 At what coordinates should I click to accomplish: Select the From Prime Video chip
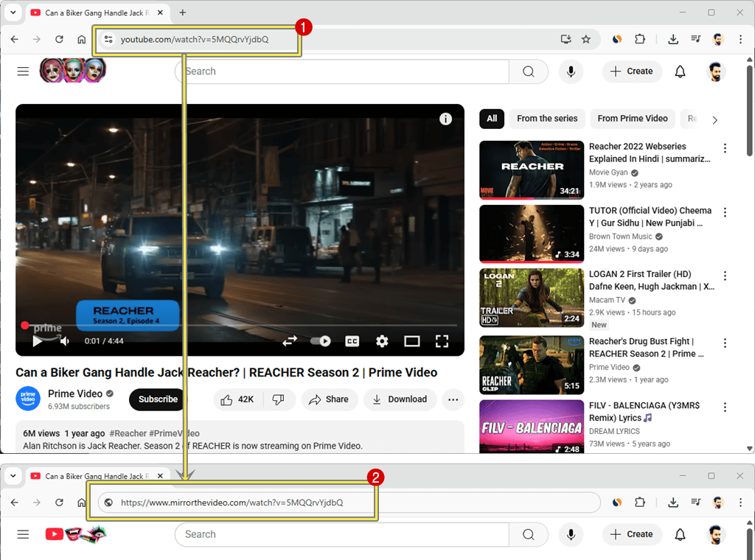(632, 119)
